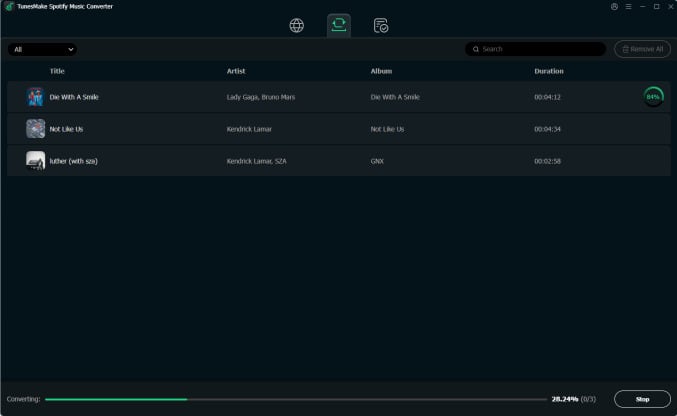The image size is (677, 416).
Task: Click the Remove All button
Action: click(x=642, y=49)
